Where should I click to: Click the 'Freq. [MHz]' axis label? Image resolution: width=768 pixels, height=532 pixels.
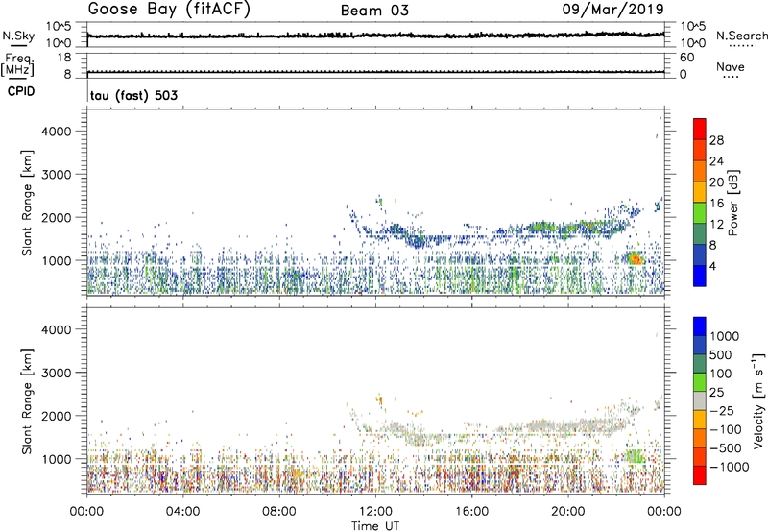18,64
